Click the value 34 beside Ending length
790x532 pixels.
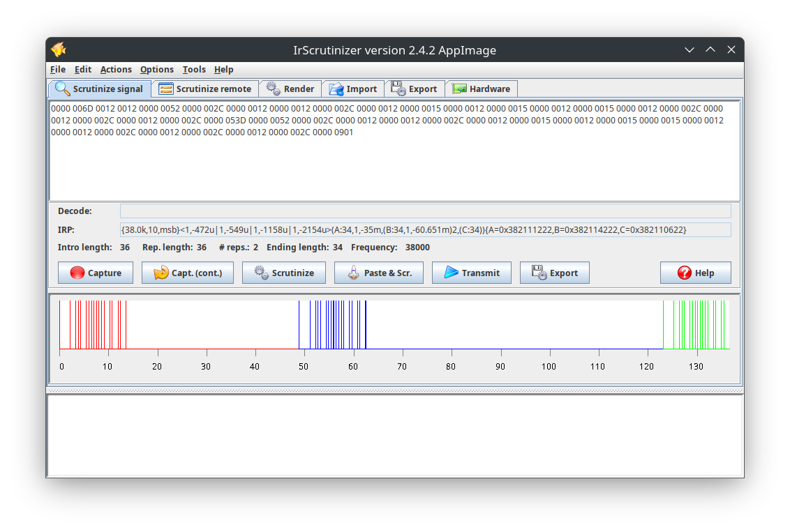(x=338, y=247)
